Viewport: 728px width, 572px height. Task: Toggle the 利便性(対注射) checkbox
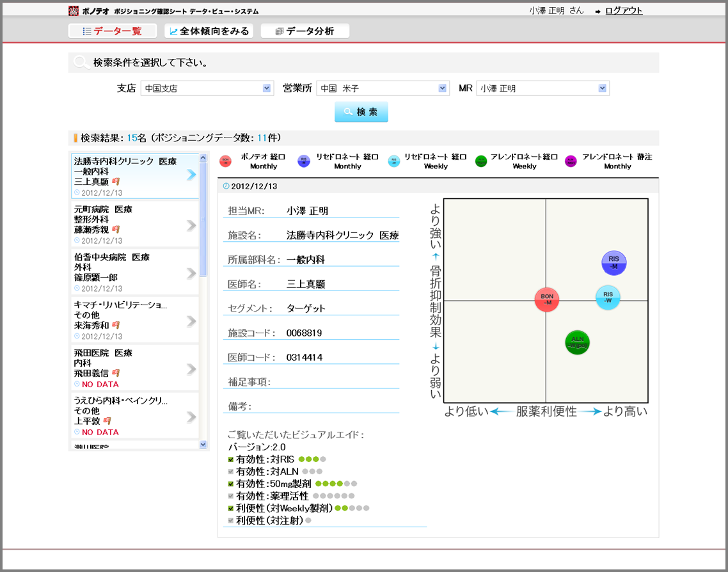coord(231,521)
